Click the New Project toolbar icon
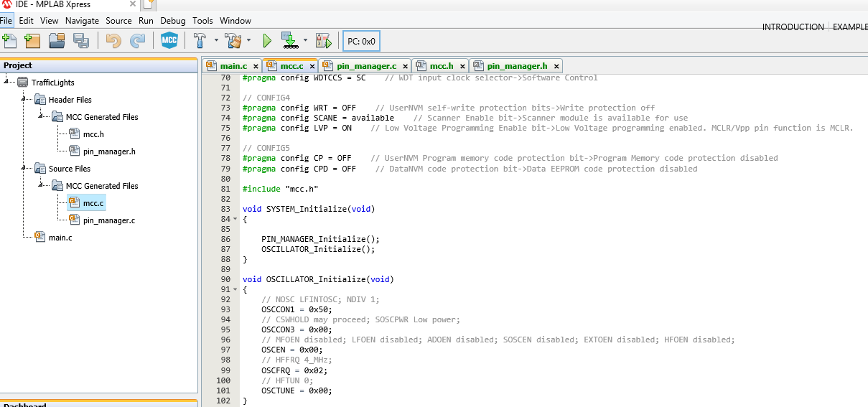This screenshot has width=868, height=407. click(32, 40)
